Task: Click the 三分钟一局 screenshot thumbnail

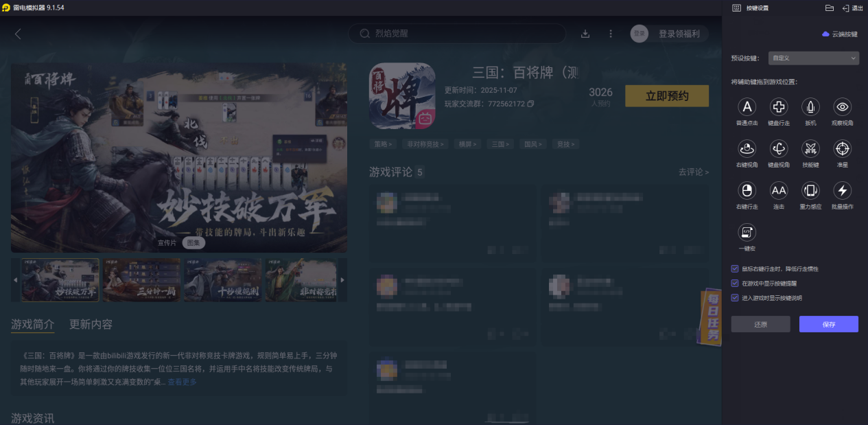Action: click(141, 279)
